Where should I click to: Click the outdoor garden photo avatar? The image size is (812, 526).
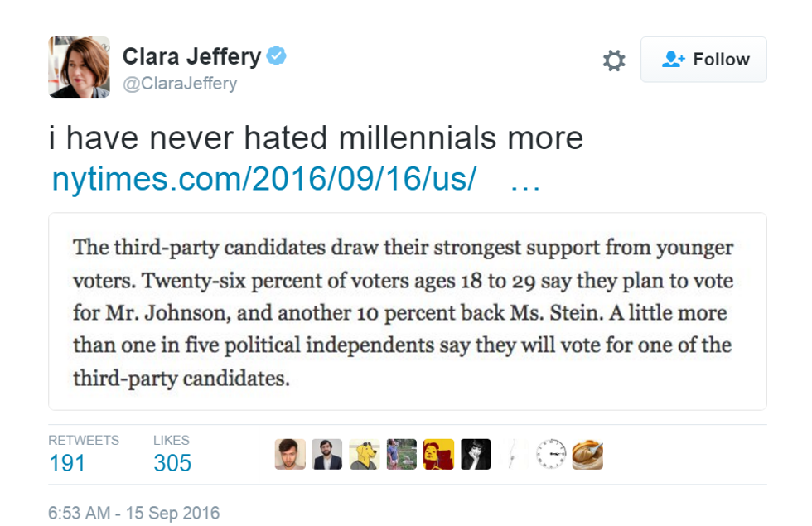pyautogui.click(x=402, y=454)
